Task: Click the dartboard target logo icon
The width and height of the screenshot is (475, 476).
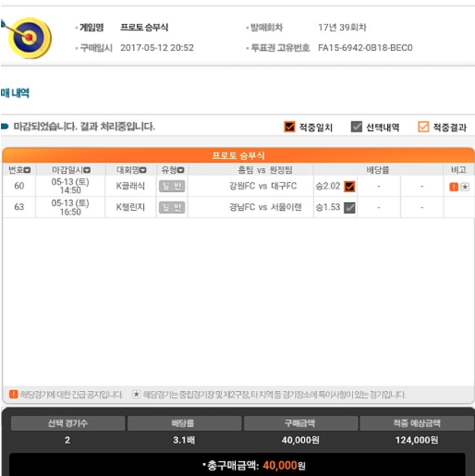Action: point(29,38)
